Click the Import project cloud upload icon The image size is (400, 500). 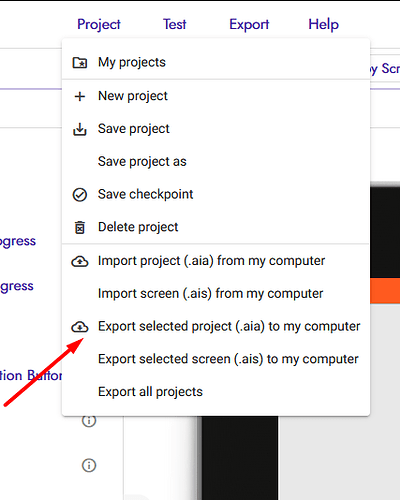(80, 261)
